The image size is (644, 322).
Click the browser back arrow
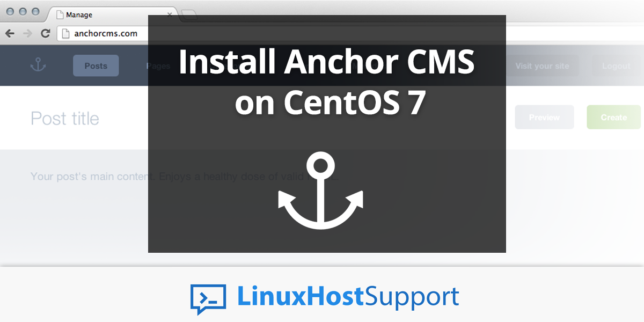pos(10,33)
